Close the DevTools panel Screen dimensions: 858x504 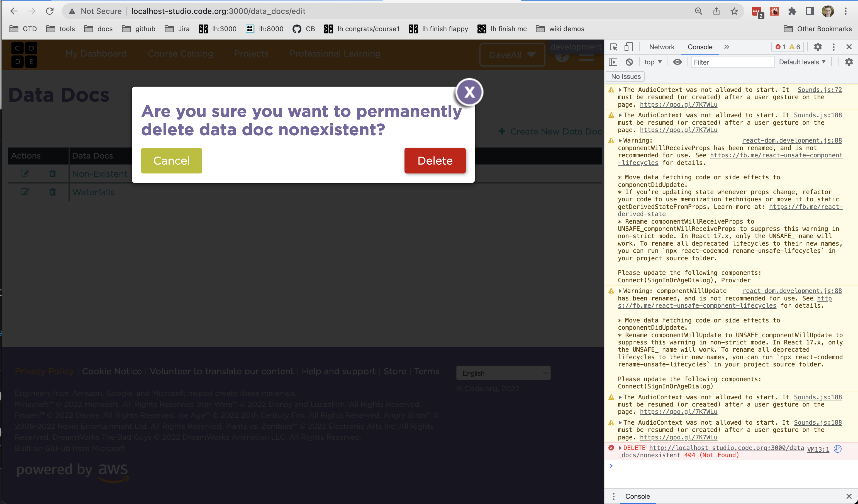coord(849,47)
